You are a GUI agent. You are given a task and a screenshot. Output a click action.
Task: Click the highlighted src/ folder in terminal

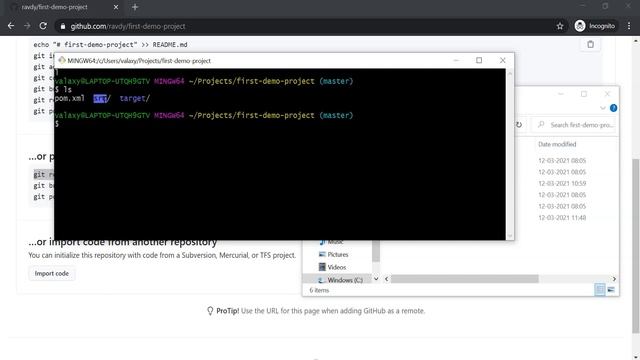pyautogui.click(x=101, y=98)
